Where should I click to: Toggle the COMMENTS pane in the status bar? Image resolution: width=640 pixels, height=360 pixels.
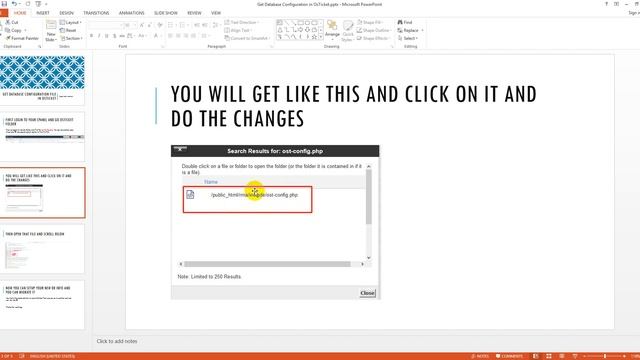pyautogui.click(x=509, y=356)
